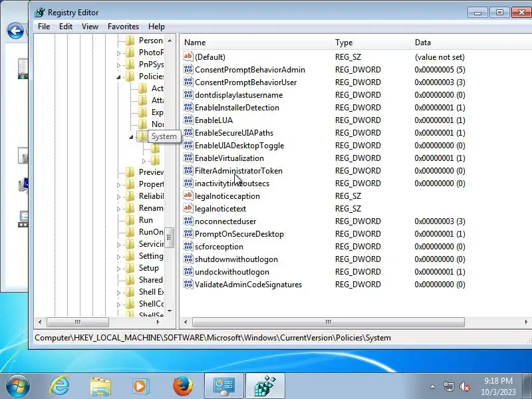Click the EnableInstallerDetection DWORD icon
Image resolution: width=532 pixels, height=399 pixels.
pyautogui.click(x=188, y=107)
